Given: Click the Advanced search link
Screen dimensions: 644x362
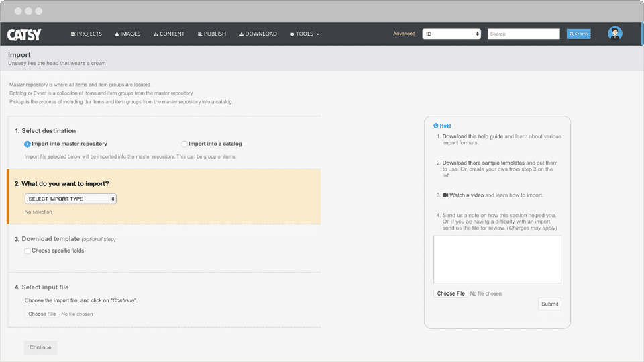Looking at the screenshot, I should pyautogui.click(x=404, y=34).
